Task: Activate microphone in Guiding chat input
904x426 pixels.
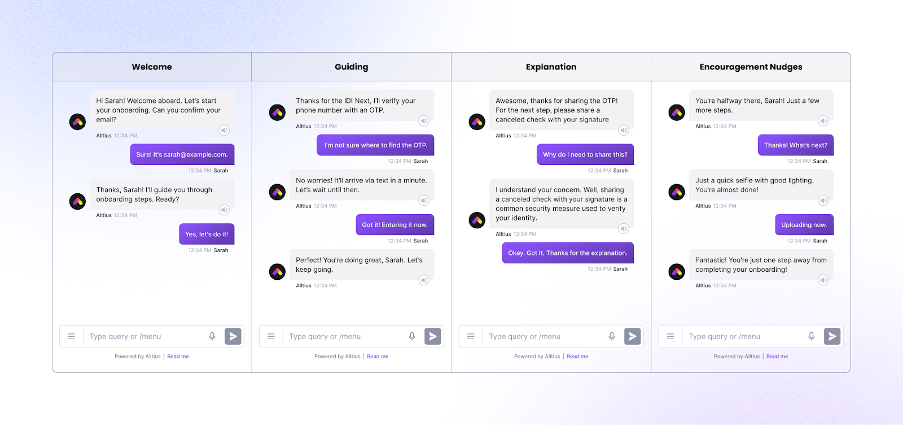Action: [412, 336]
